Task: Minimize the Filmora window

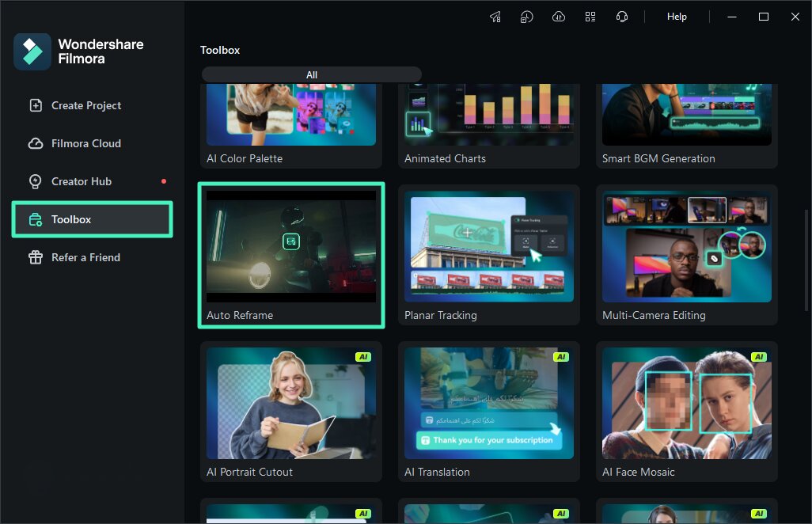Action: tap(732, 17)
